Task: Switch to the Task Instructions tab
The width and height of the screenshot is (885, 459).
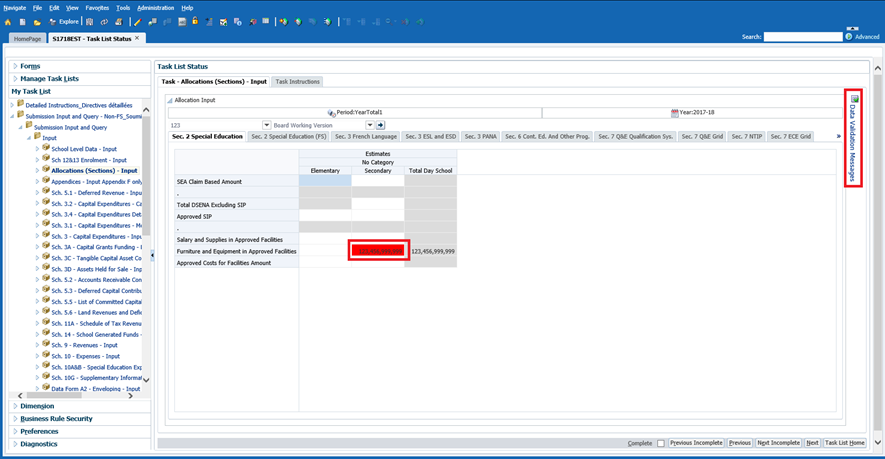Action: (297, 81)
